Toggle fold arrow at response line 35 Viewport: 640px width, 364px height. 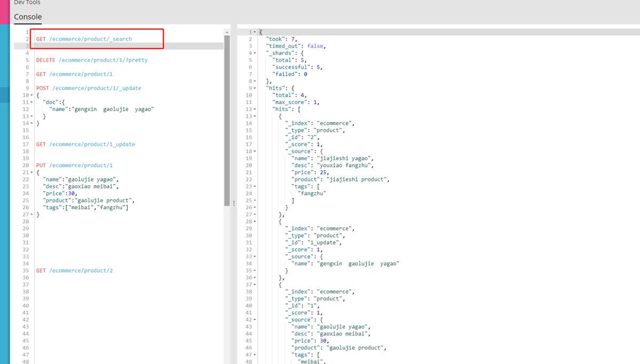pos(255,271)
